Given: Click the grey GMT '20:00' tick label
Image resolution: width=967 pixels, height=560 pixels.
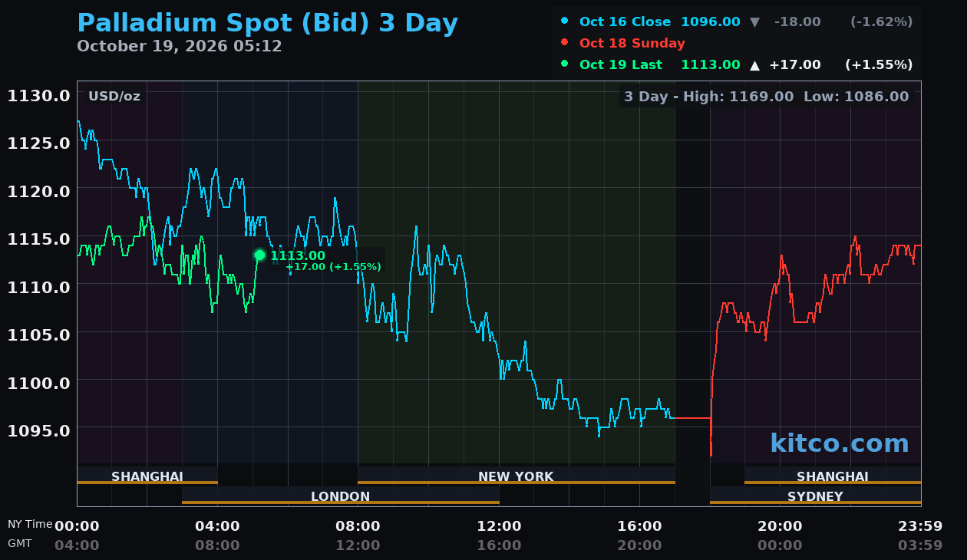Looking at the screenshot, I should [639, 545].
